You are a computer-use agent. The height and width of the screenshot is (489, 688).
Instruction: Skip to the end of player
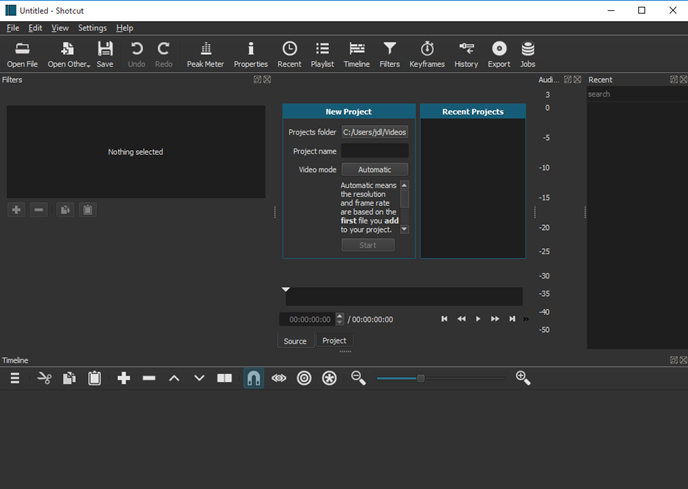coord(512,319)
